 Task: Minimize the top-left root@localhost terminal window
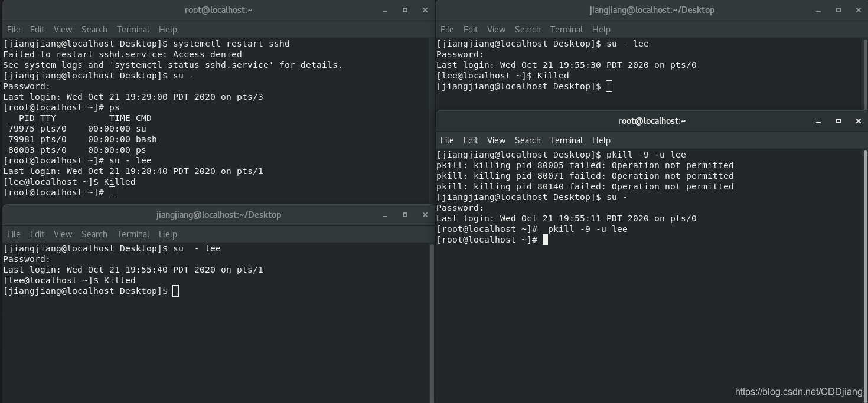point(385,10)
